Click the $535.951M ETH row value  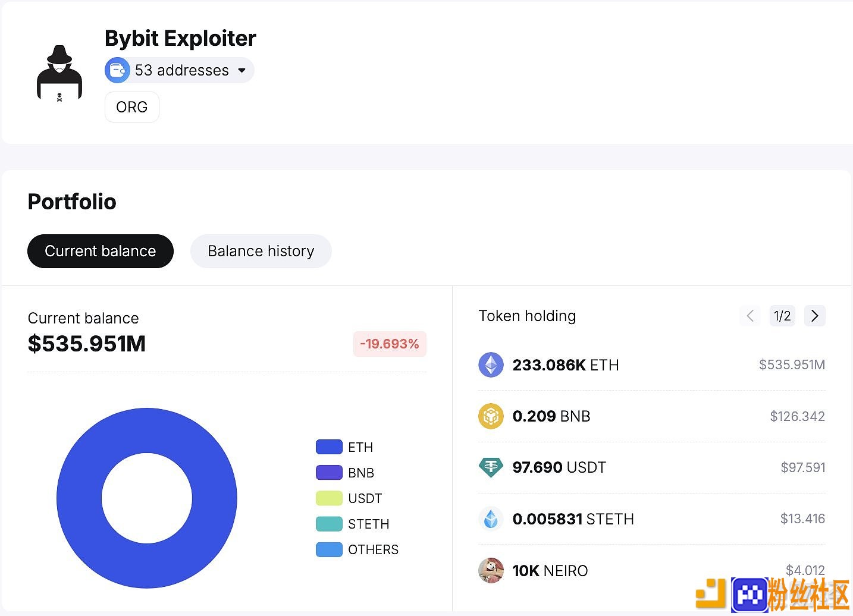pos(792,365)
